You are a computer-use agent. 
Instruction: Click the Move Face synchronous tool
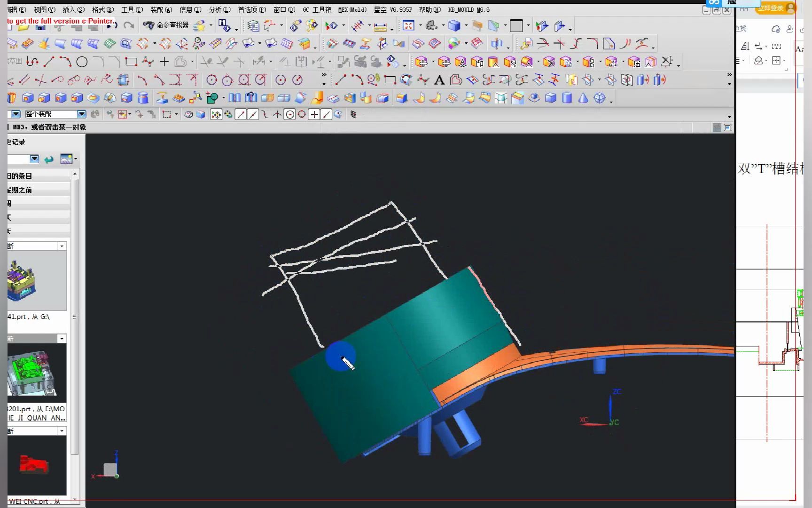[421, 62]
